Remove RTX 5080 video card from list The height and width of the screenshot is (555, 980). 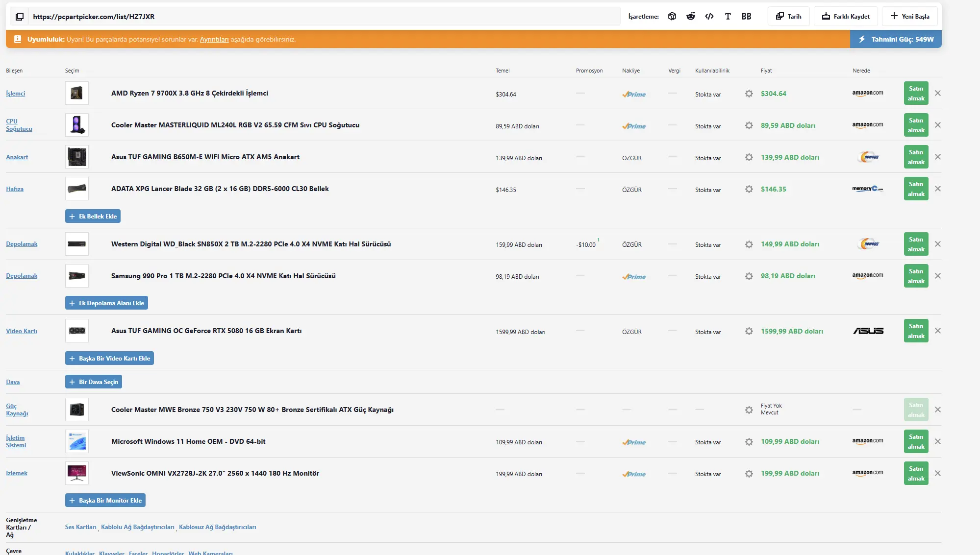tap(938, 331)
